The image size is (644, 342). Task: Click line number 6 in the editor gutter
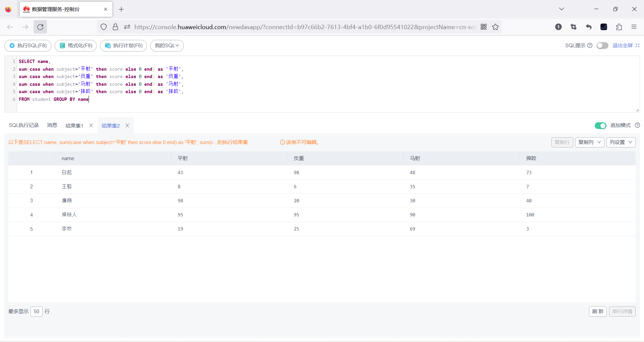pyautogui.click(x=14, y=99)
